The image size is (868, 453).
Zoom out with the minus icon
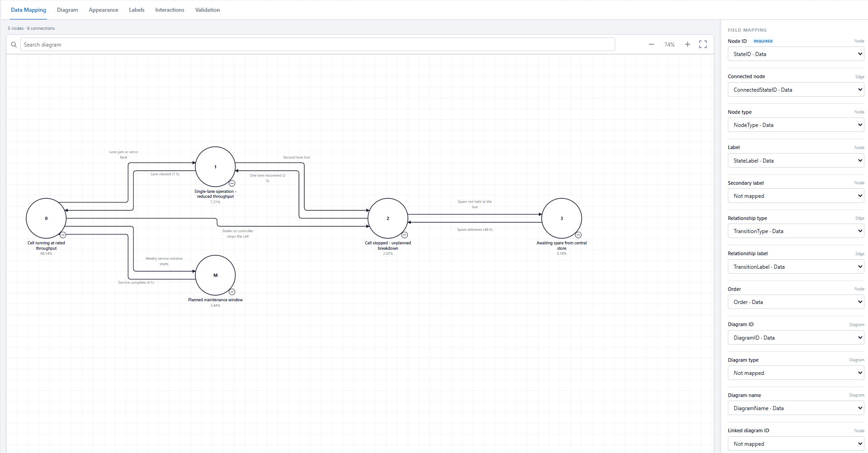[651, 44]
